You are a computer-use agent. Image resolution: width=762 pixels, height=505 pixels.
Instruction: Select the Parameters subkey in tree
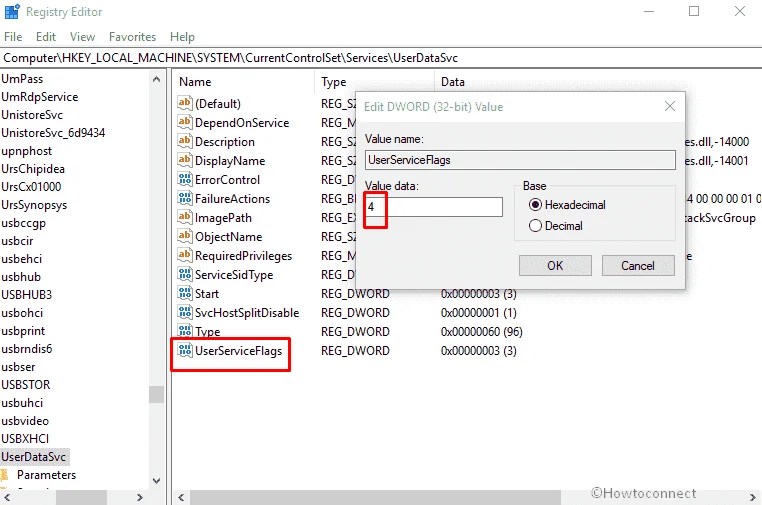46,474
